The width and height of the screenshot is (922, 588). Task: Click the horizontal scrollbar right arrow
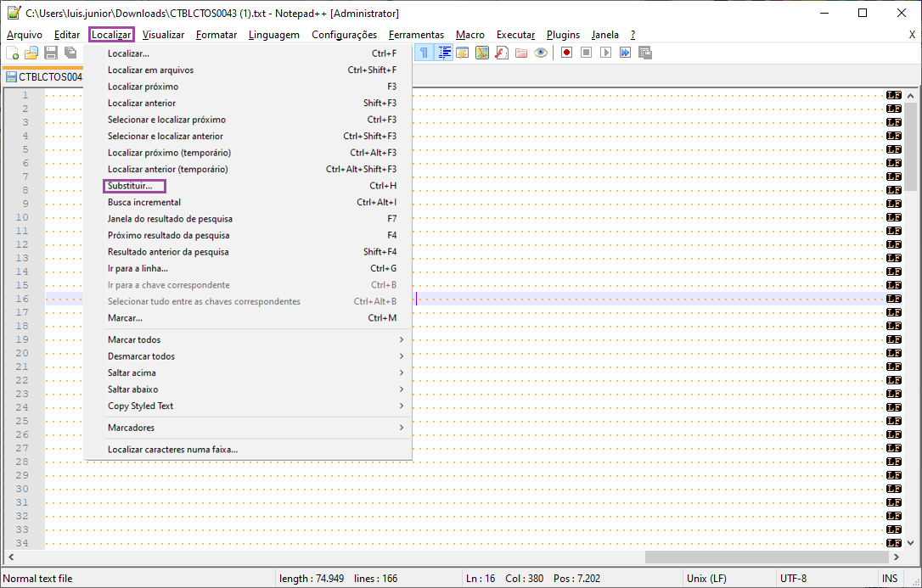(897, 557)
